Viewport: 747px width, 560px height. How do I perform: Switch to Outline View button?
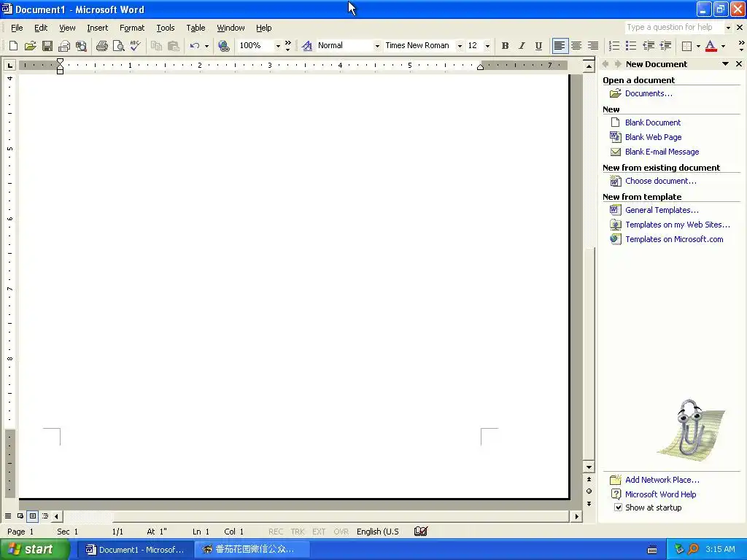pos(45,516)
